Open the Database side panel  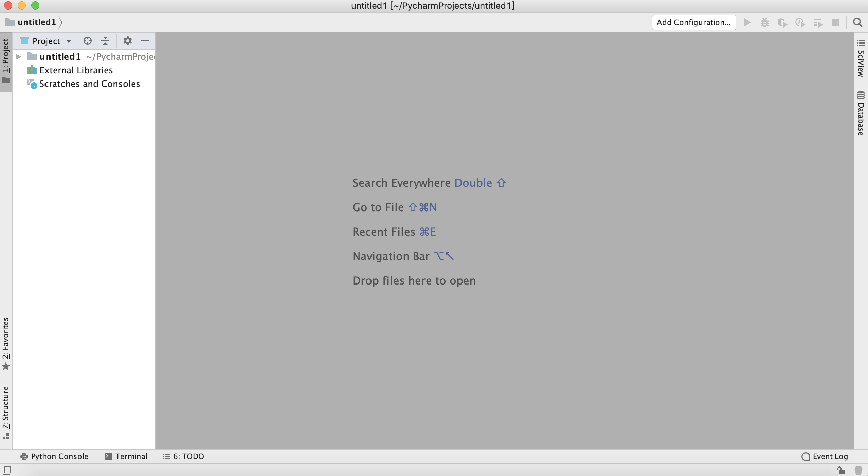coord(861,114)
